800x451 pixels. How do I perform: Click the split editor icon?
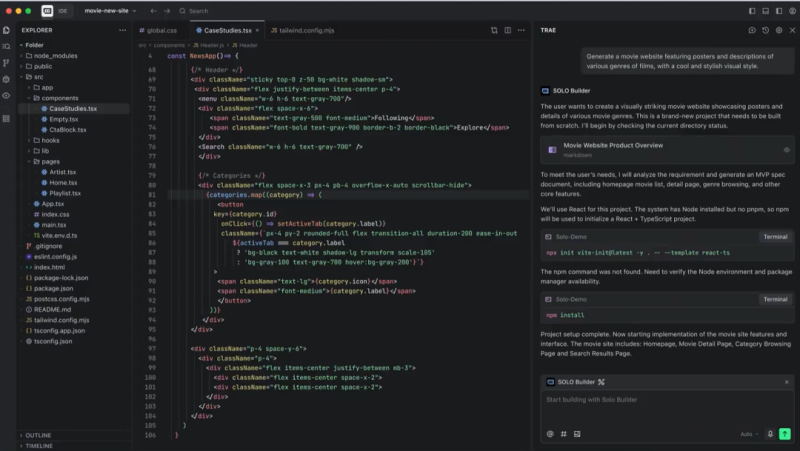coord(508,30)
